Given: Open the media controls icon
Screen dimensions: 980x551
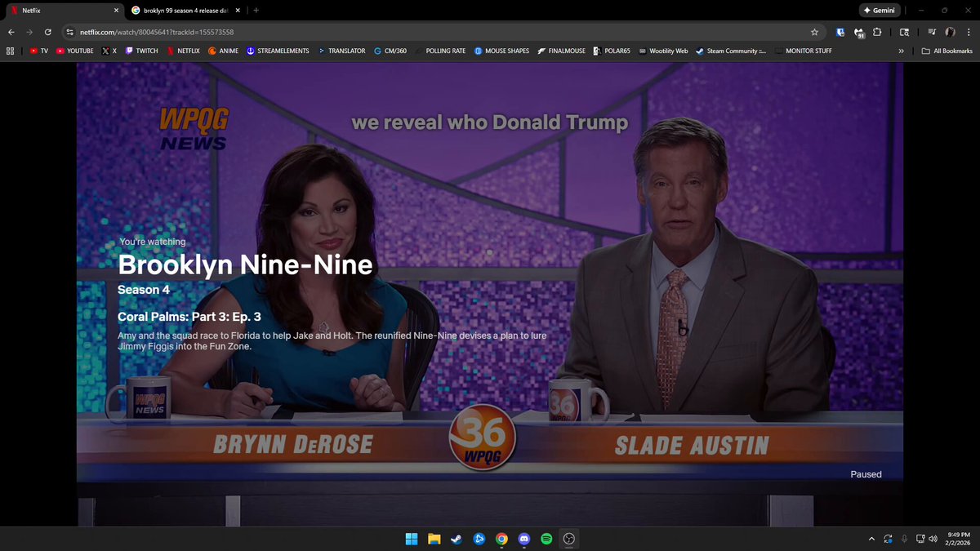Looking at the screenshot, I should click(x=932, y=32).
